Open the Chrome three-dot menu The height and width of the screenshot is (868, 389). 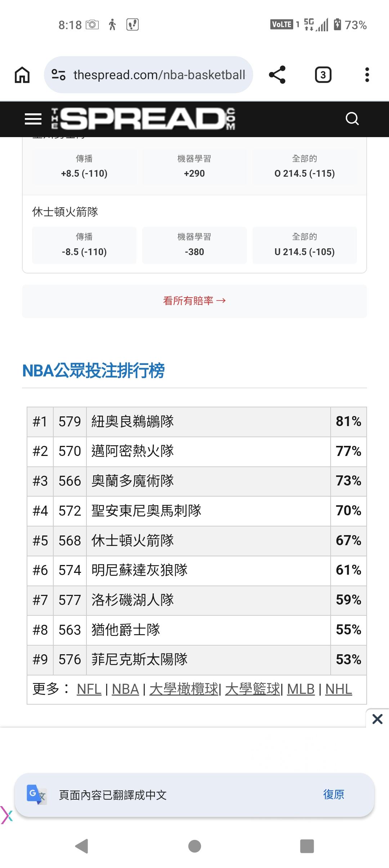coord(367,75)
